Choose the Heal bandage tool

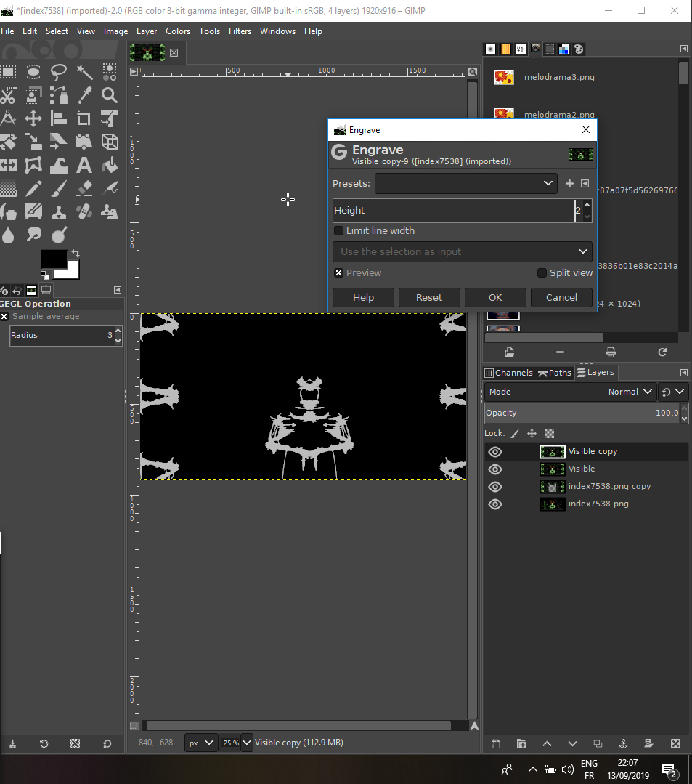84,211
